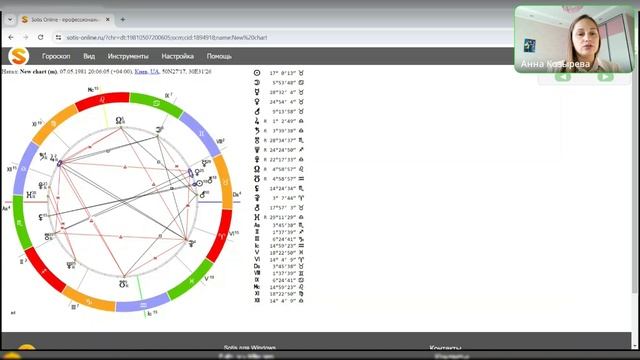Click the Sun symbol in positions table

tap(257, 73)
